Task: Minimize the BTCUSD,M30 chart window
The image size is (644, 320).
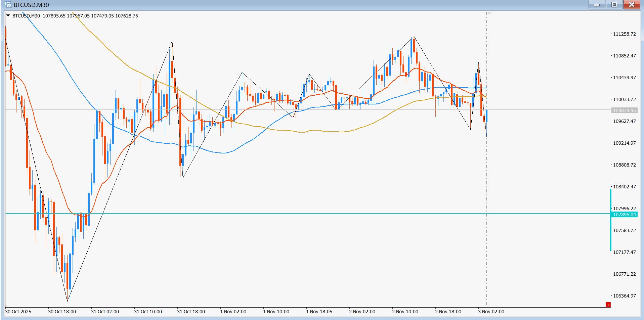Action: click(597, 5)
